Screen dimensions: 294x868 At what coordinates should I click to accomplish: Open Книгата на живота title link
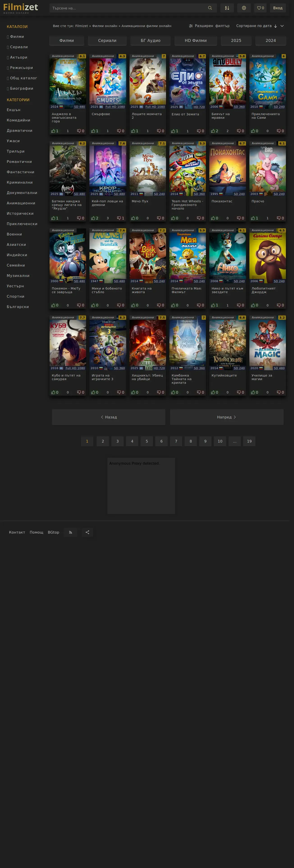click(141, 290)
